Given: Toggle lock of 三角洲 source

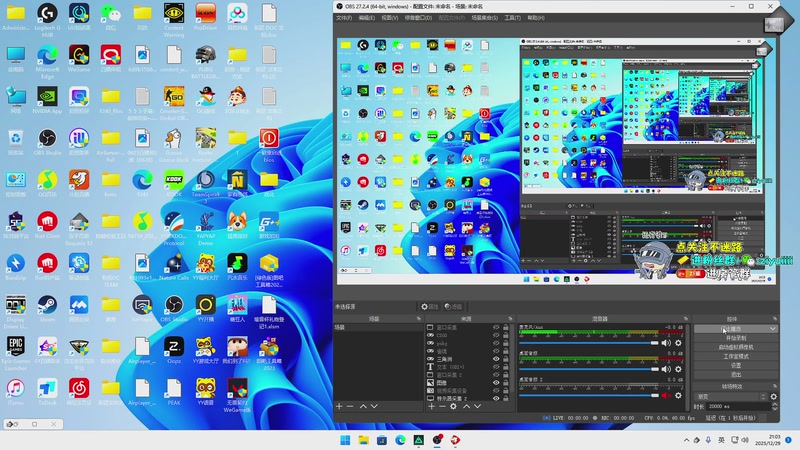Looking at the screenshot, I should click(506, 359).
